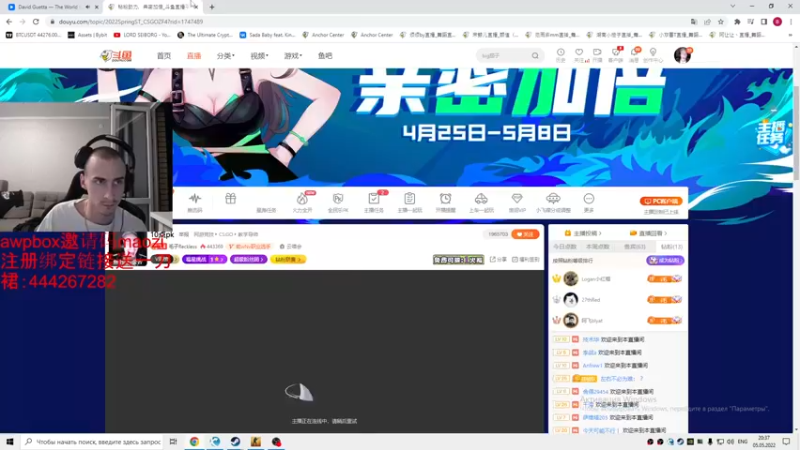Switch to the 本周贡献 ranking tab

598,247
